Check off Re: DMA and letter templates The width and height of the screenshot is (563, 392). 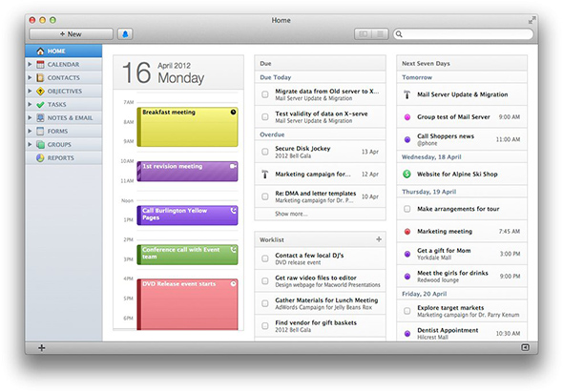pyautogui.click(x=265, y=196)
